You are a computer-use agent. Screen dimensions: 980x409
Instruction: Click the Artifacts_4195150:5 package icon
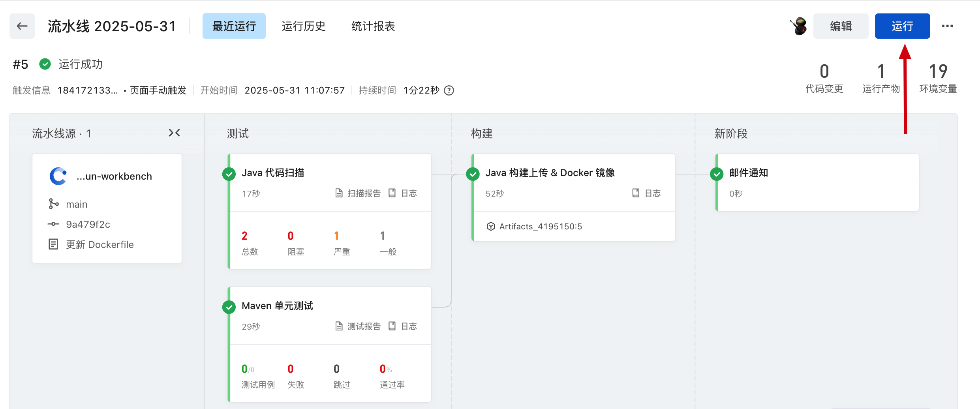(x=491, y=226)
